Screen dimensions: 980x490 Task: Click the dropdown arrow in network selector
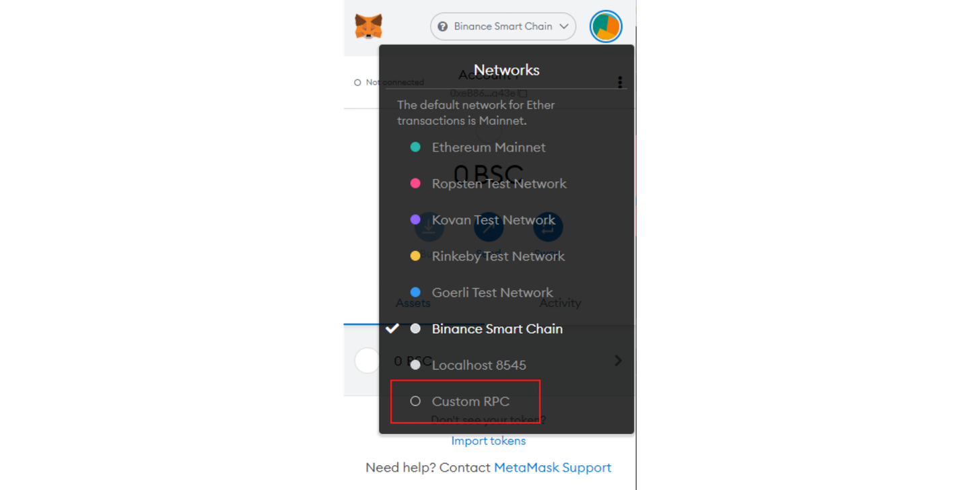click(x=563, y=27)
